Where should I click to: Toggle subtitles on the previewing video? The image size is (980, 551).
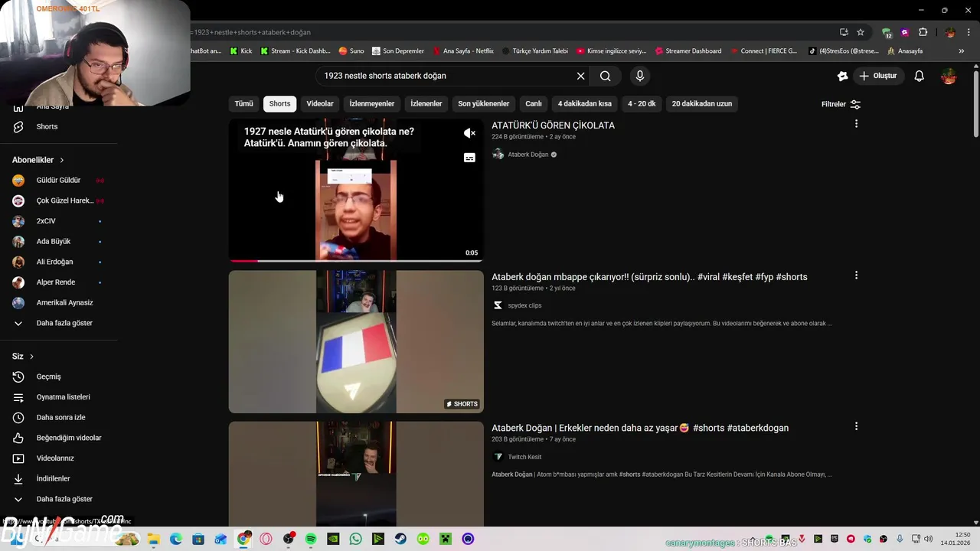coord(469,158)
